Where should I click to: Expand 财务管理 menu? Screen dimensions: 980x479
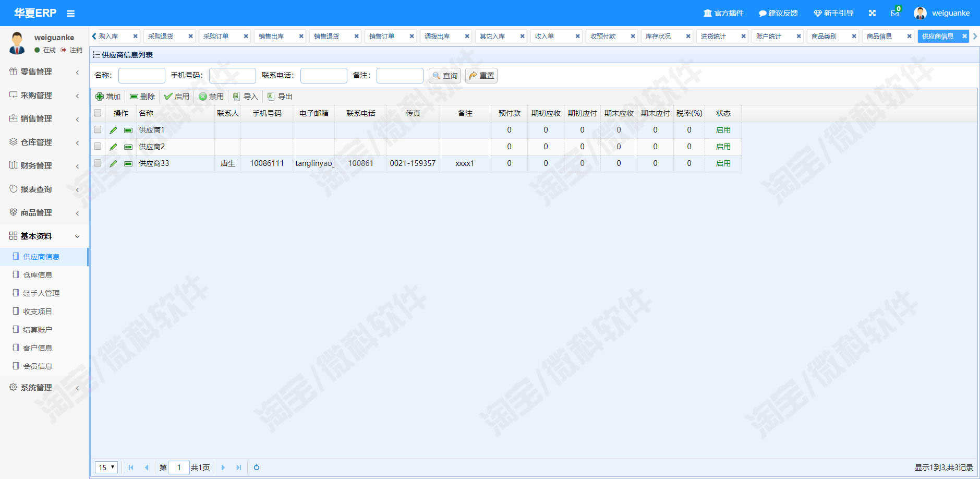(x=44, y=165)
